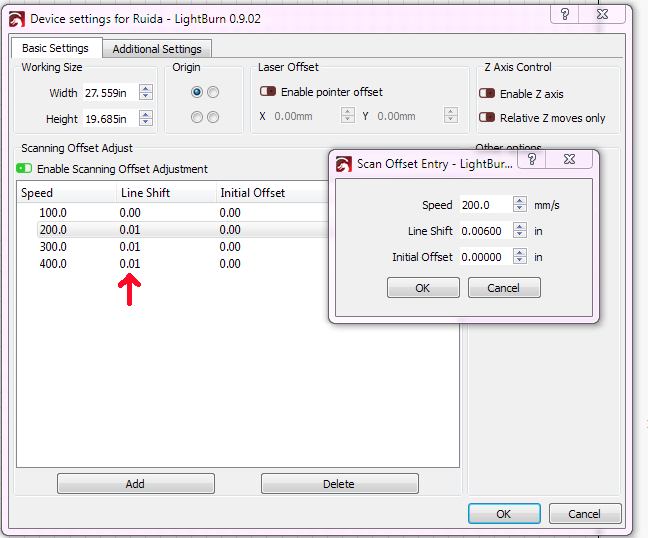Click Initial Offset 0.00 in 400.0 row
The height and width of the screenshot is (538, 648).
[230, 264]
